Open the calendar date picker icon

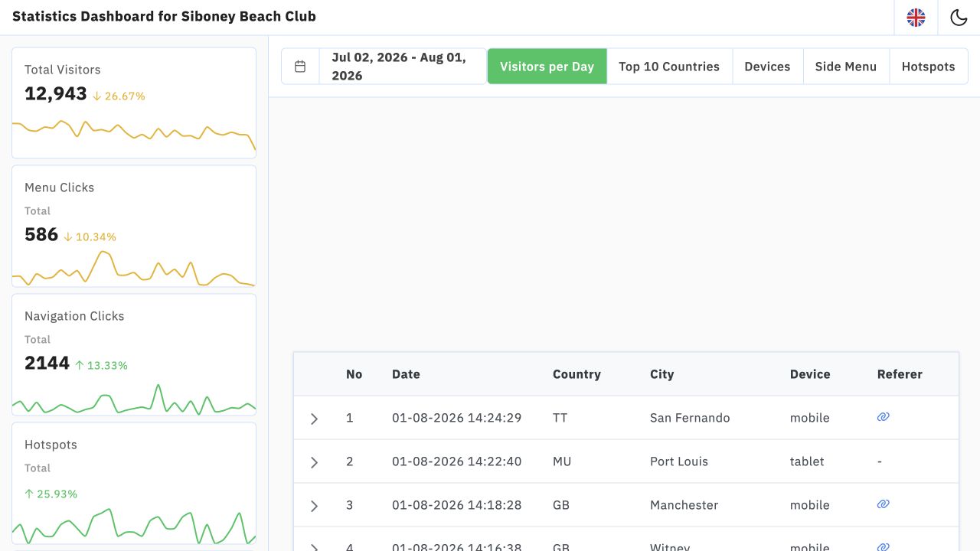coord(300,67)
